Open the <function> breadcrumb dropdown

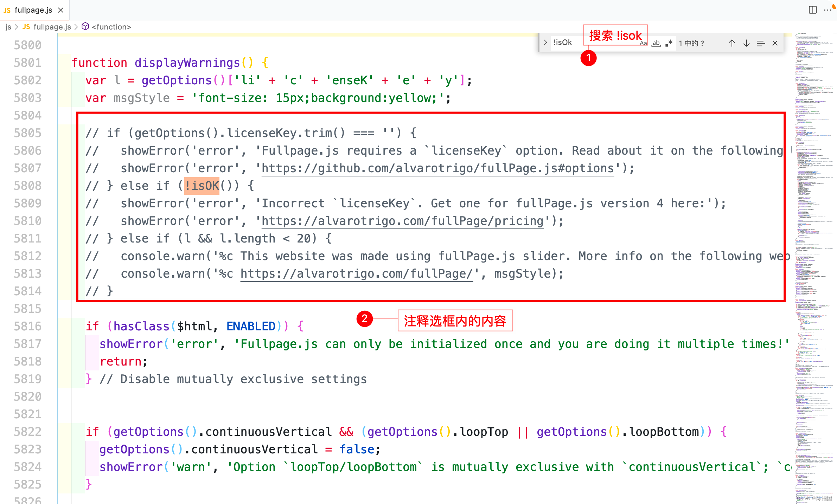(111, 27)
